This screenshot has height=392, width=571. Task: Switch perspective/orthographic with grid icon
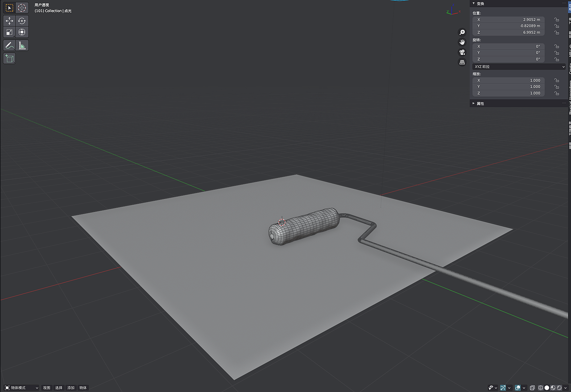point(463,62)
